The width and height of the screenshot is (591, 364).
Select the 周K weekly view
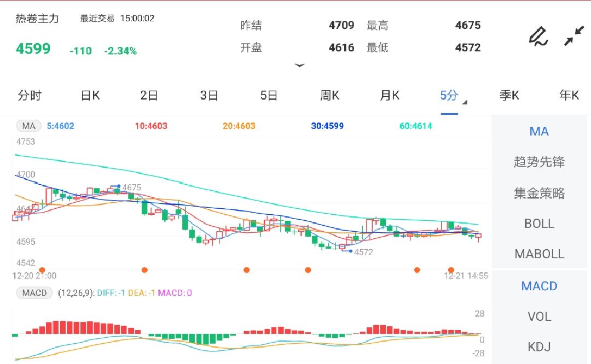click(329, 95)
